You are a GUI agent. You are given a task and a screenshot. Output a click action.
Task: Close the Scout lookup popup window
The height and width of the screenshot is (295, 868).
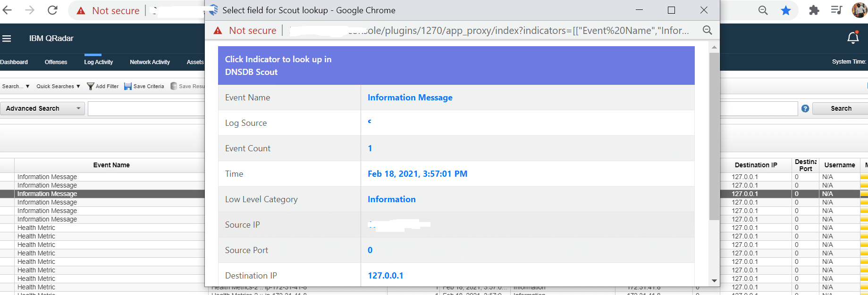coord(704,10)
